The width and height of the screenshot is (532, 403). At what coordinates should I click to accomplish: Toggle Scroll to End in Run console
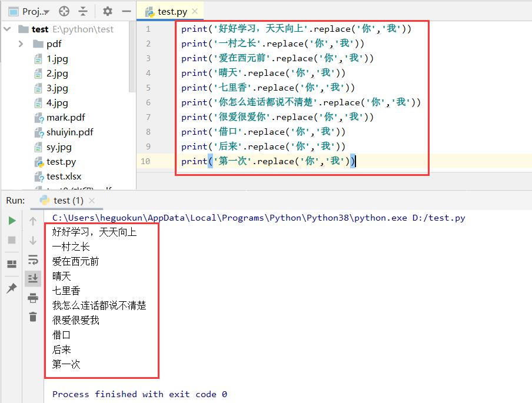click(x=33, y=278)
